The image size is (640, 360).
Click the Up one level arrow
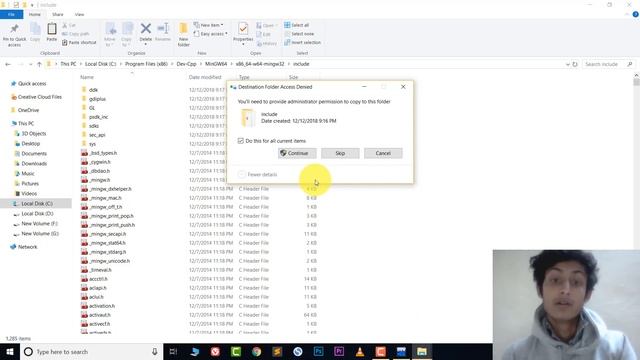(39, 64)
